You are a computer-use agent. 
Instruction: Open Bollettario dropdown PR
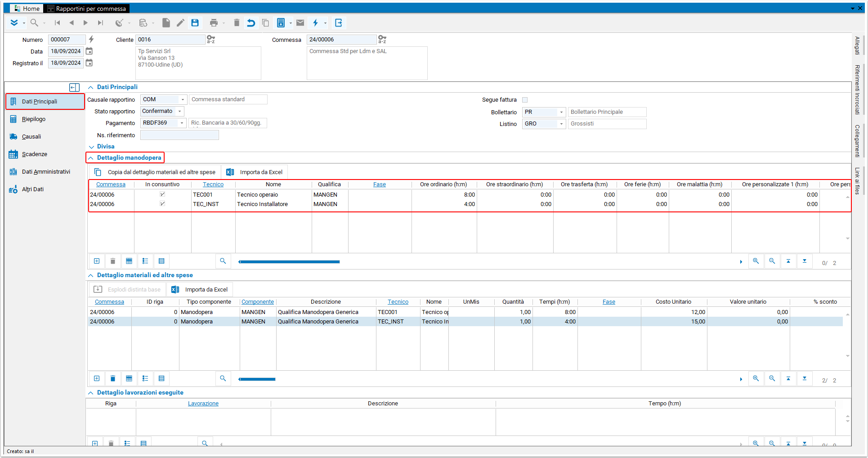(561, 112)
